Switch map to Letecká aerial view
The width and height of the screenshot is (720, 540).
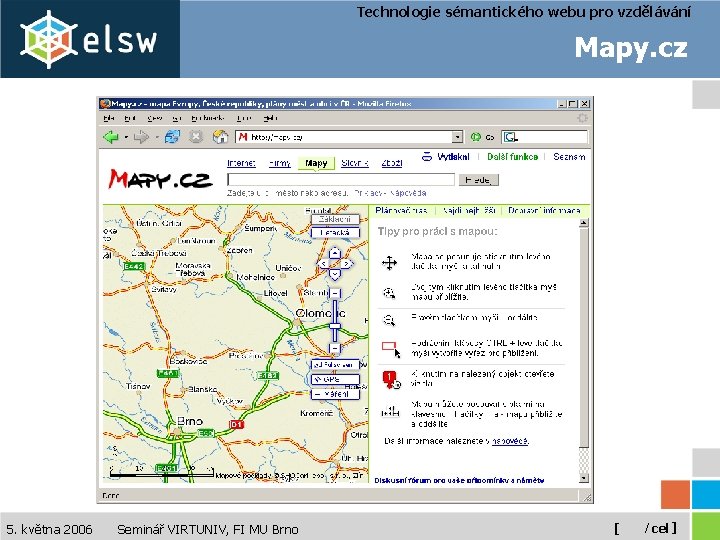[335, 233]
